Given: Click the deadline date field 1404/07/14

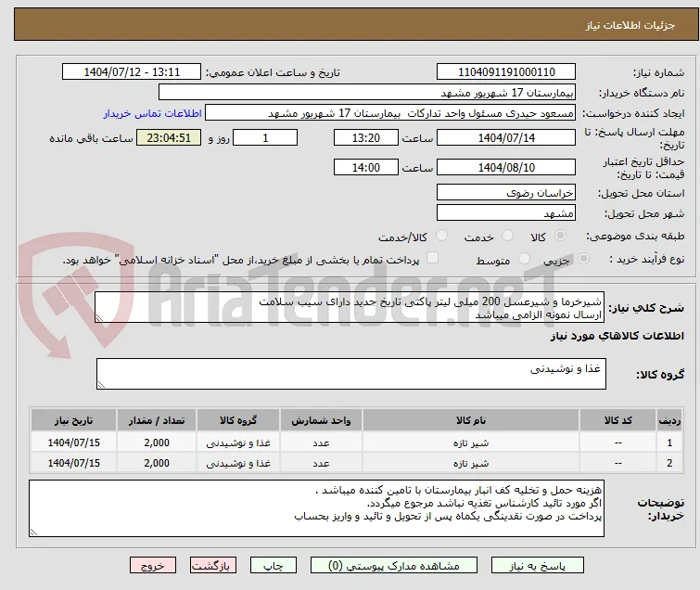Looking at the screenshot, I should pos(506,137).
